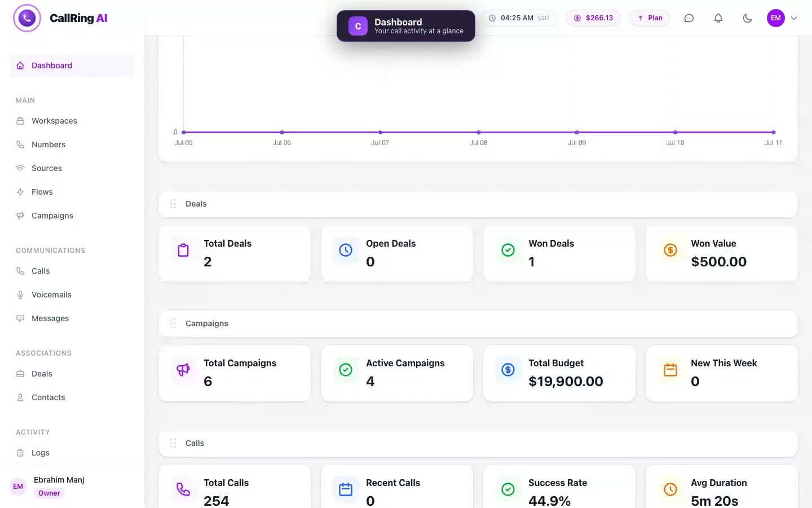The image size is (812, 508).
Task: Click the Plan upgrade button
Action: [x=650, y=18]
